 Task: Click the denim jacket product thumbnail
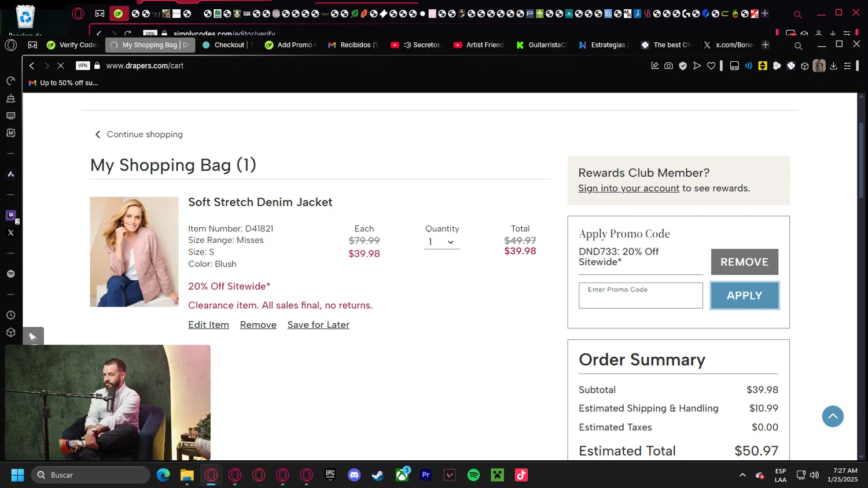[134, 252]
